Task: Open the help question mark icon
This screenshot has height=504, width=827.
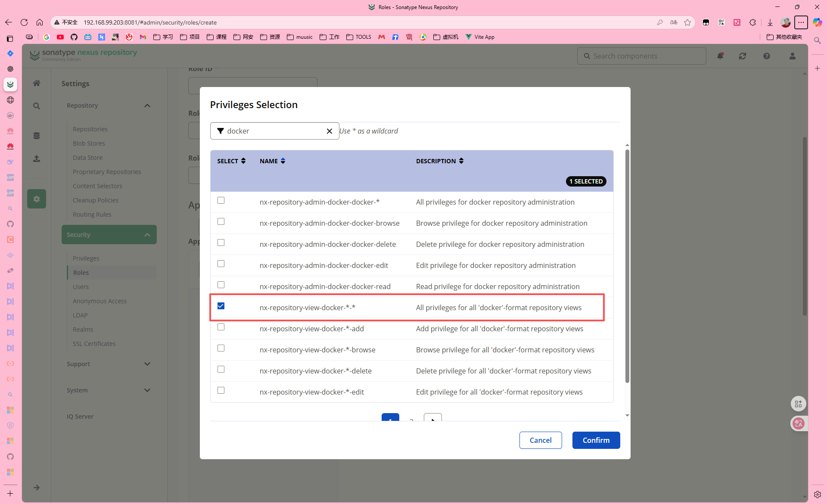Action: pos(767,56)
